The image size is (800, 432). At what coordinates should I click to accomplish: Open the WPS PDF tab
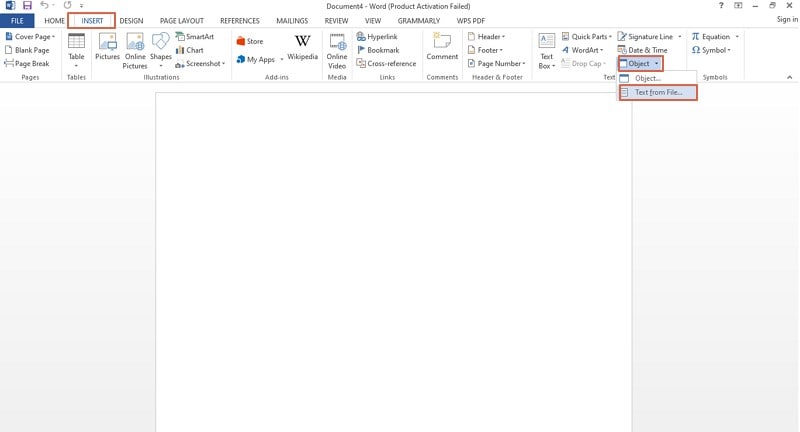coord(470,21)
